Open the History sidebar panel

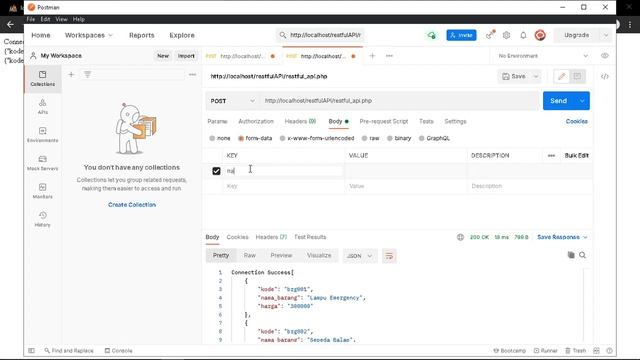(x=42, y=219)
